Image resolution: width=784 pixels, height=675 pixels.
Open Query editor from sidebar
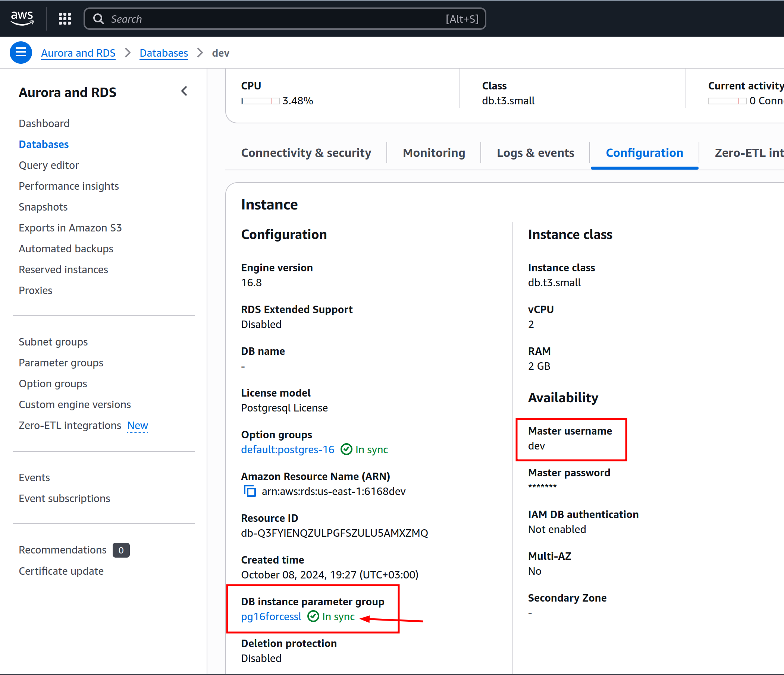tap(49, 165)
